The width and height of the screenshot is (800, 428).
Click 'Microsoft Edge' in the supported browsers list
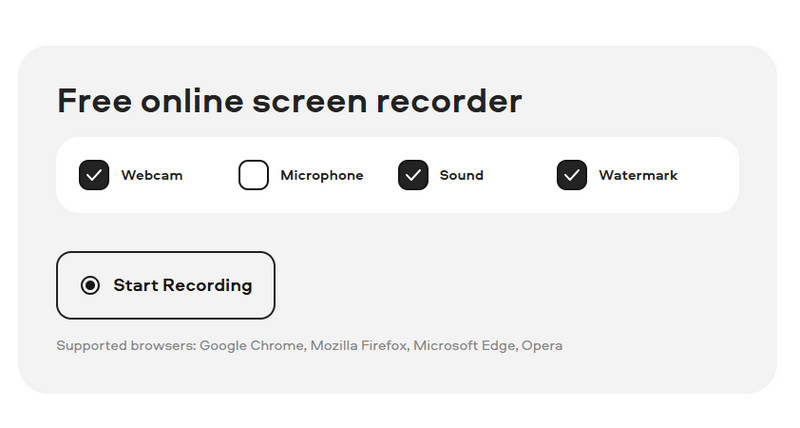coord(465,346)
